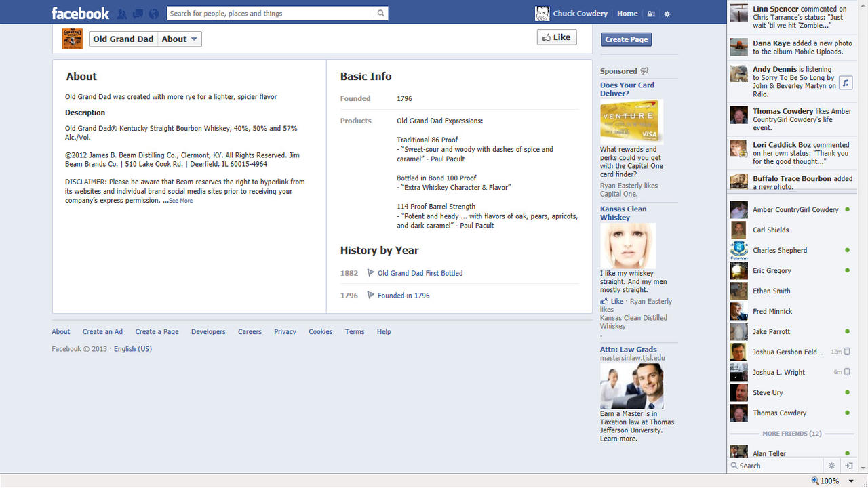Click Fred Minnick's chat avatar

coord(739,311)
